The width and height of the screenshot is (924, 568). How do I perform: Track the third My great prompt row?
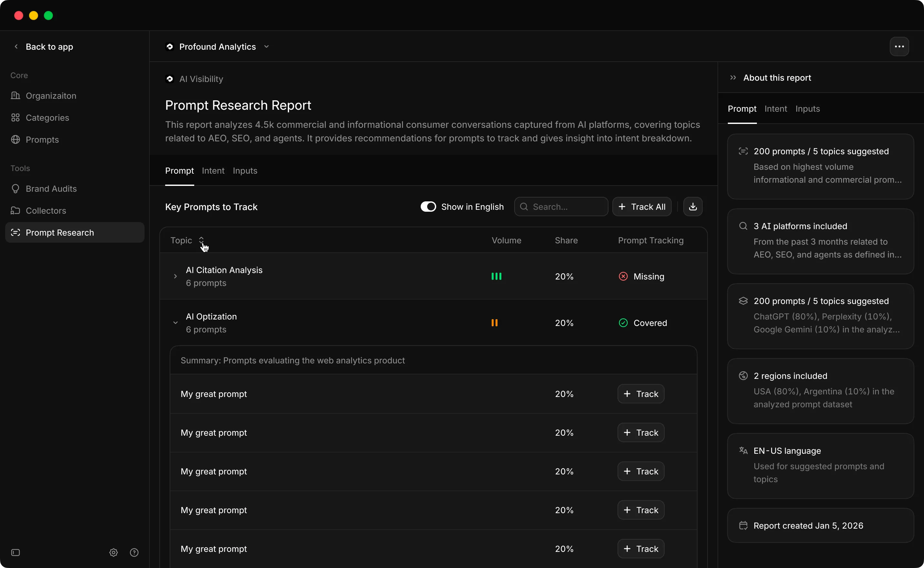641,472
